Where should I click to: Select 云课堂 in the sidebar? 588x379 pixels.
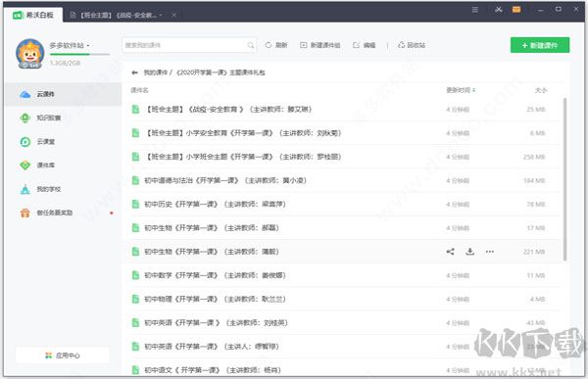pyautogui.click(x=63, y=142)
